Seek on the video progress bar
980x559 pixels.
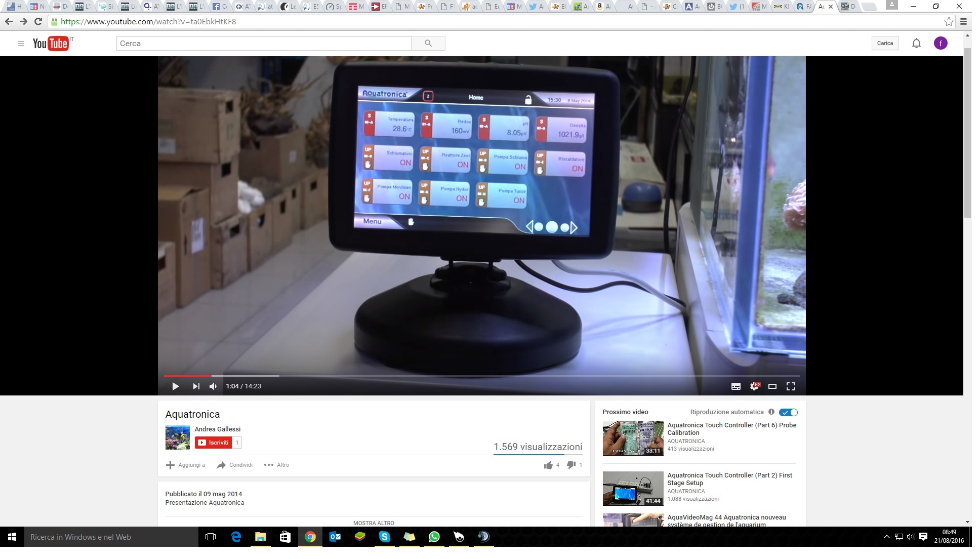[x=481, y=376]
